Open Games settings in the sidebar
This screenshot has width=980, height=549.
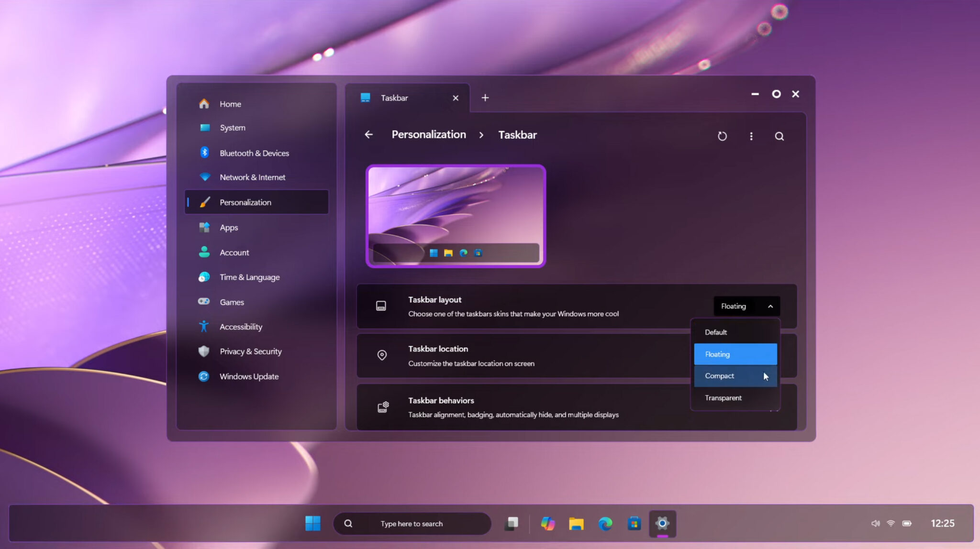pyautogui.click(x=232, y=302)
